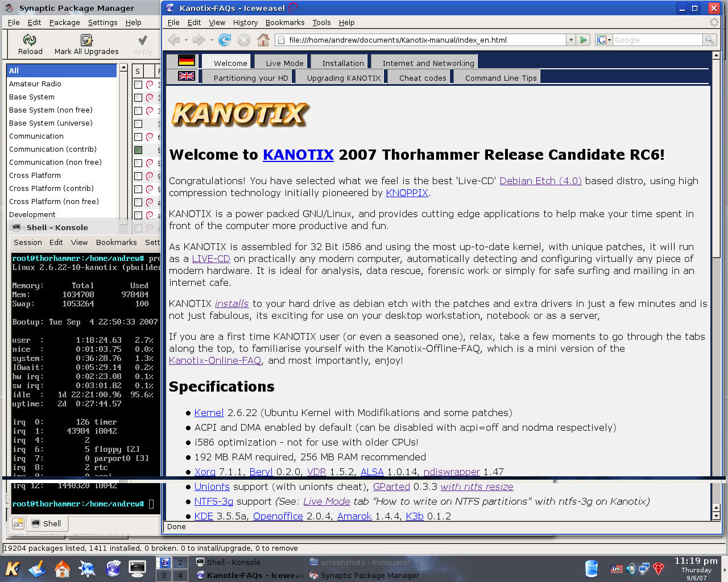Open the Session menu in Konsole

tap(28, 242)
